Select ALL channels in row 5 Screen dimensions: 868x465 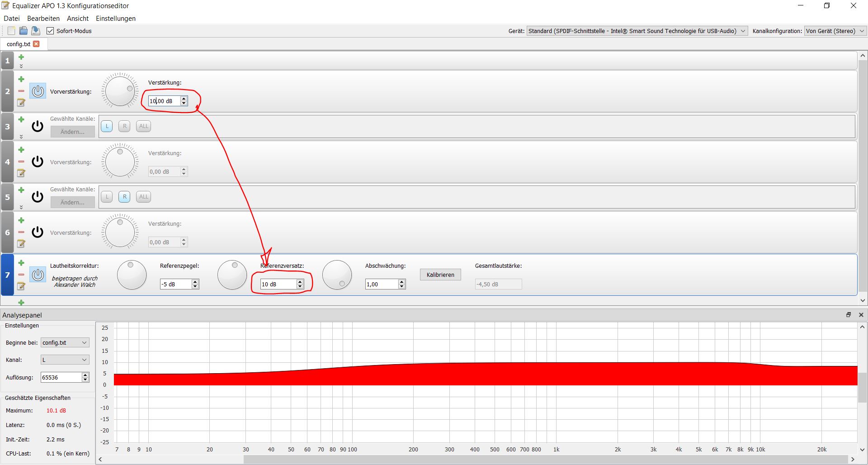tap(143, 197)
